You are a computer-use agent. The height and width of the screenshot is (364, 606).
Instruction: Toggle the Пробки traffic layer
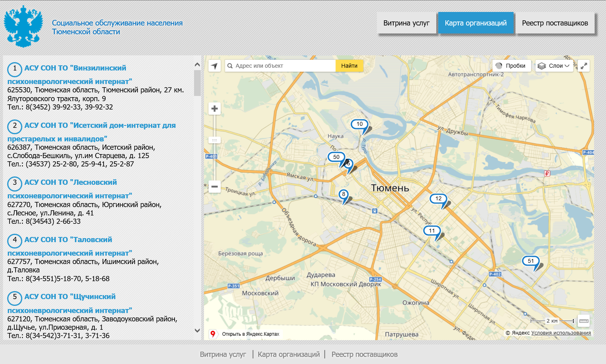tap(511, 66)
